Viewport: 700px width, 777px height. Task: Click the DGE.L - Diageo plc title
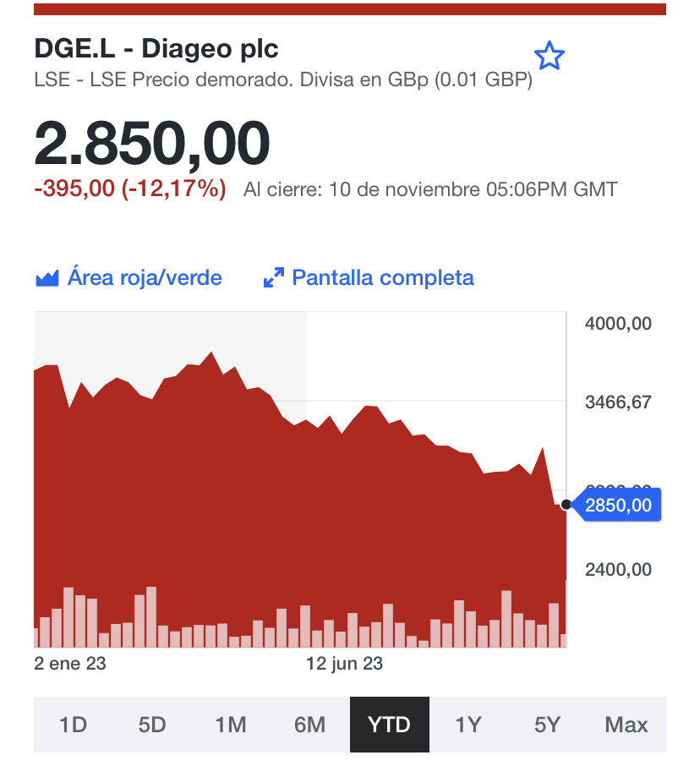[156, 49]
